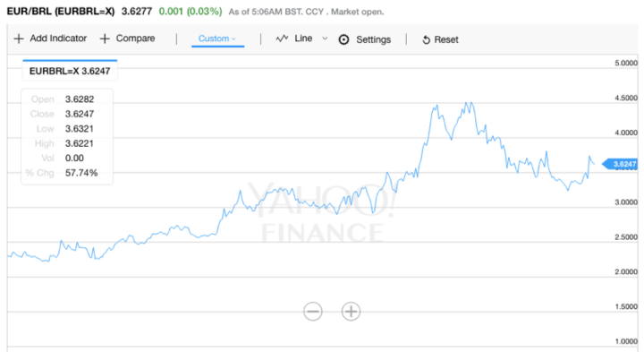Click the EUR/BRL (EURBRL=X) title

coord(61,11)
